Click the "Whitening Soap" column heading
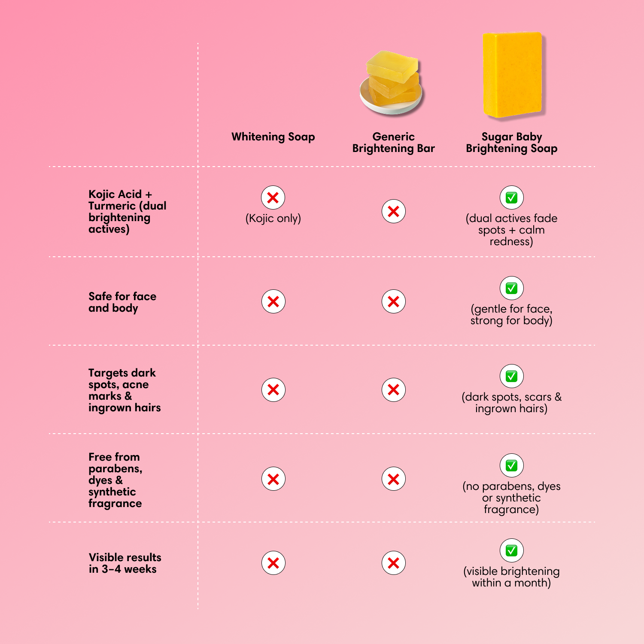644x644 pixels. coord(273,137)
